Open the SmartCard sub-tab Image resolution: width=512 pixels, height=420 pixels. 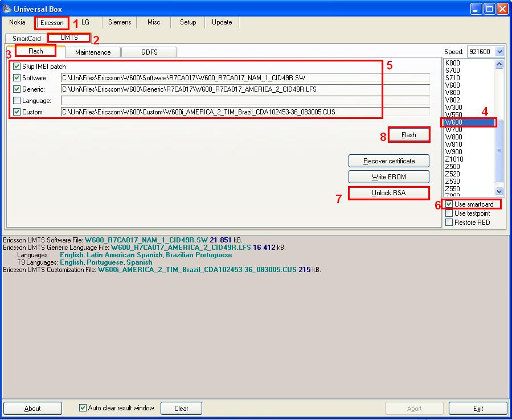click(x=27, y=39)
